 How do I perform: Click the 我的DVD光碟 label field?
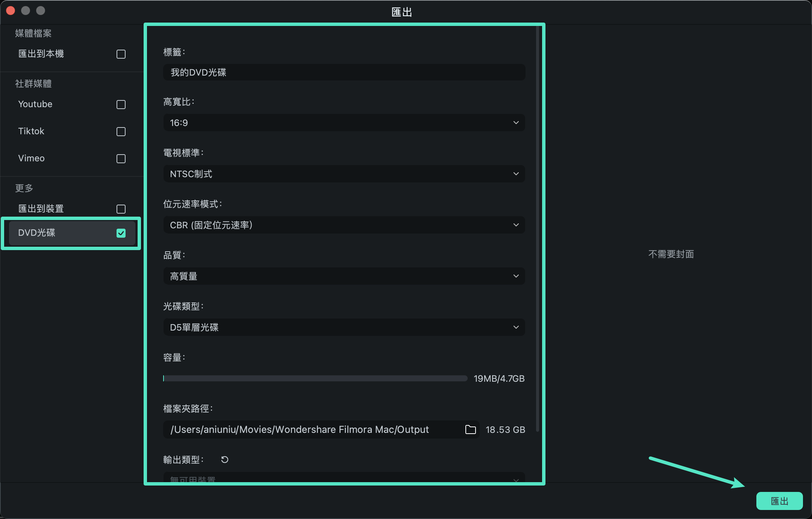pos(344,72)
